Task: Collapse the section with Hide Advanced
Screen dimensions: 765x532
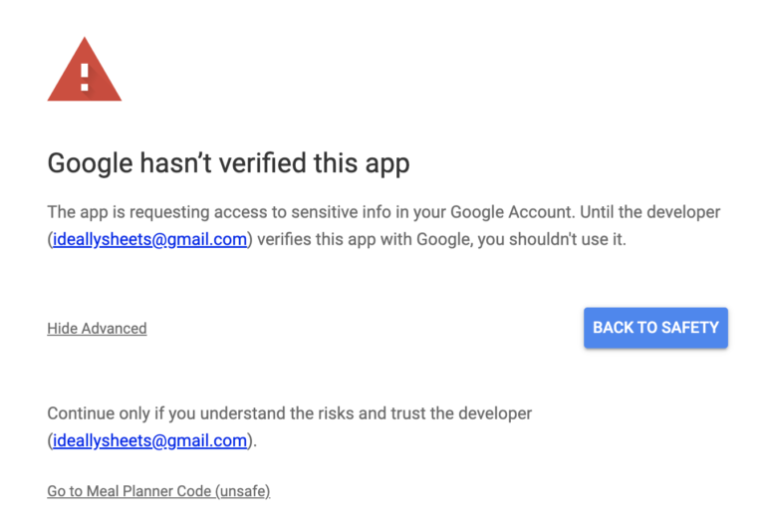Action: (x=97, y=329)
